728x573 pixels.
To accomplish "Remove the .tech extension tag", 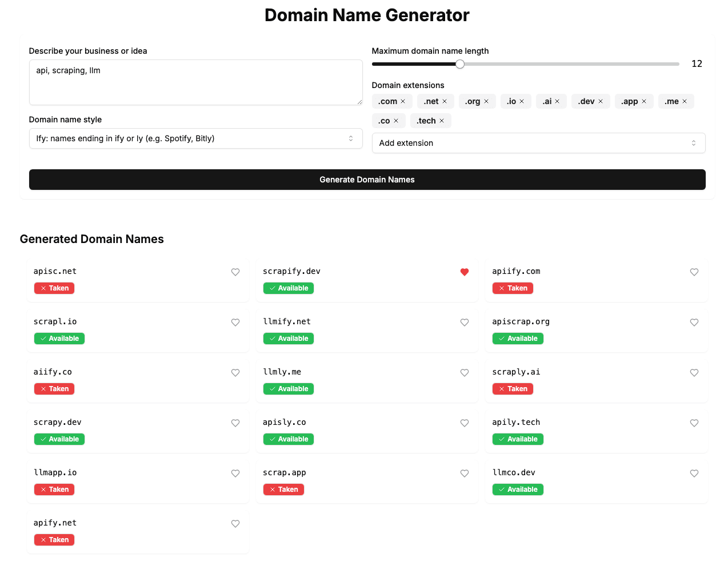I will click(x=442, y=121).
